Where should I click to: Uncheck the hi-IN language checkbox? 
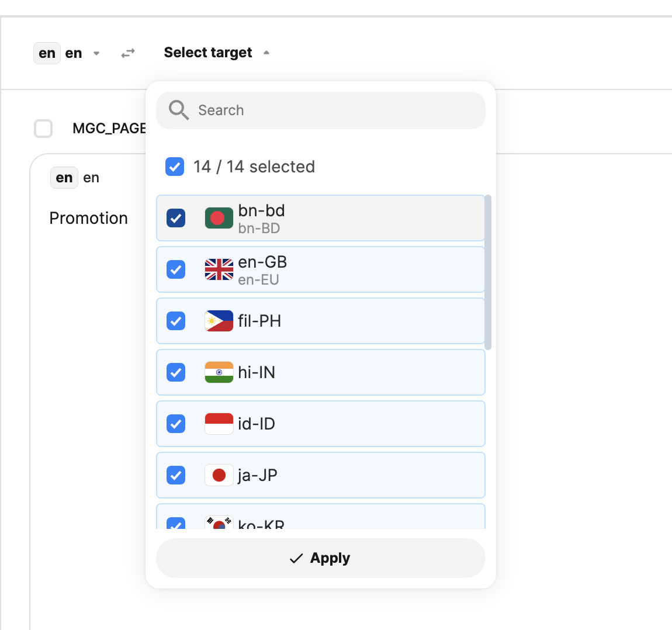176,372
